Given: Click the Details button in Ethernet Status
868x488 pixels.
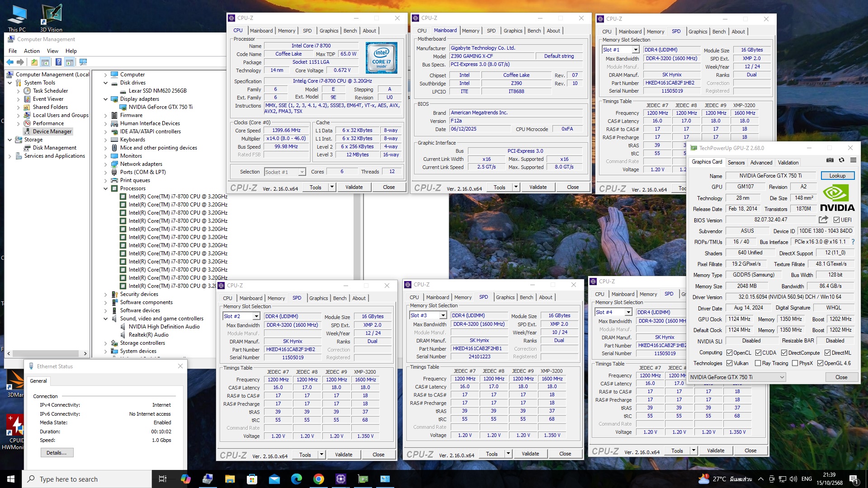Looking at the screenshot, I should [57, 453].
